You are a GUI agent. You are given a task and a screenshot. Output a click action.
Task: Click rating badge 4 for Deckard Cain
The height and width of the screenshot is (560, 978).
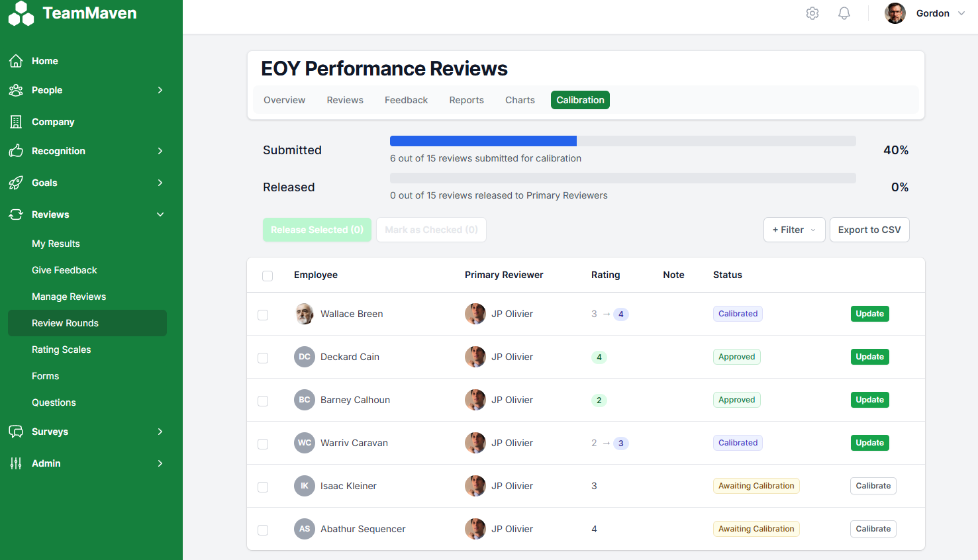(x=599, y=357)
